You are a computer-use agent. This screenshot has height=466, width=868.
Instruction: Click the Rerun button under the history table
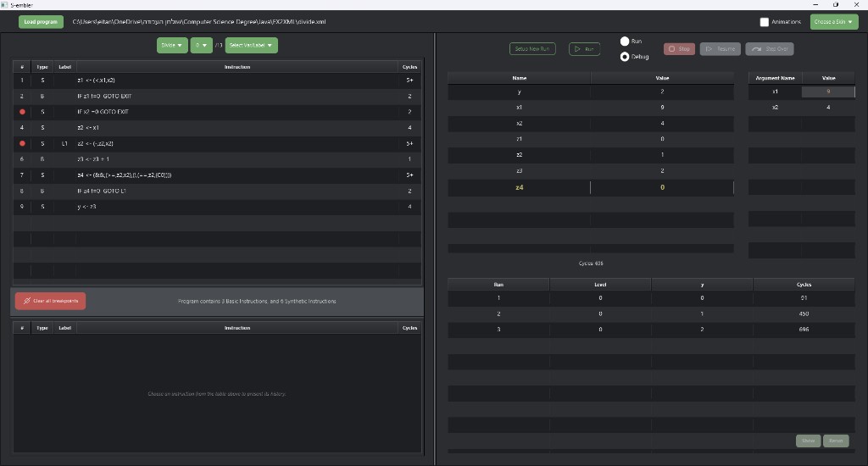(x=836, y=441)
